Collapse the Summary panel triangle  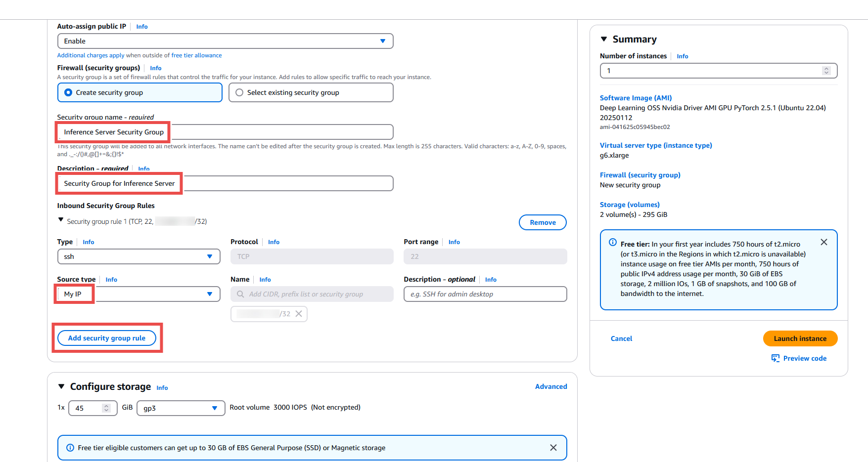(604, 39)
